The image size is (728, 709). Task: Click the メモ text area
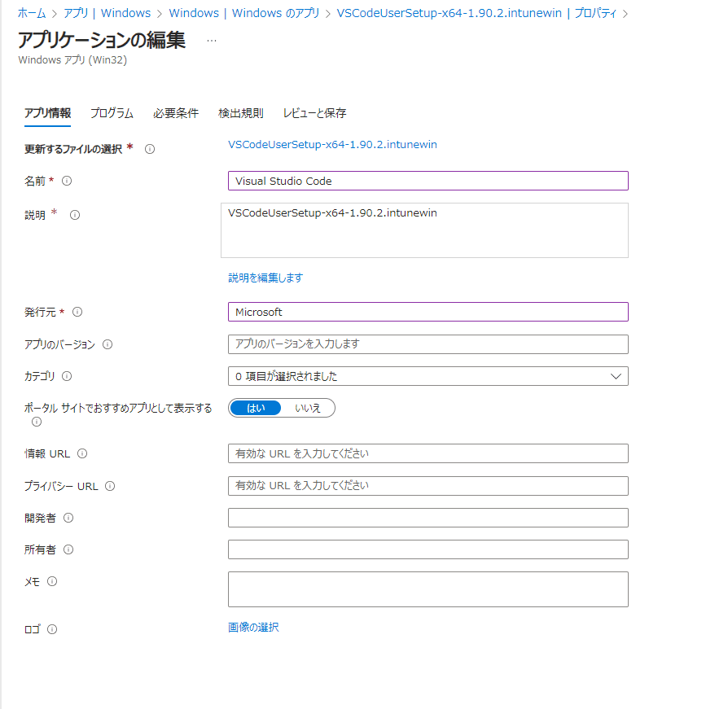(428, 589)
